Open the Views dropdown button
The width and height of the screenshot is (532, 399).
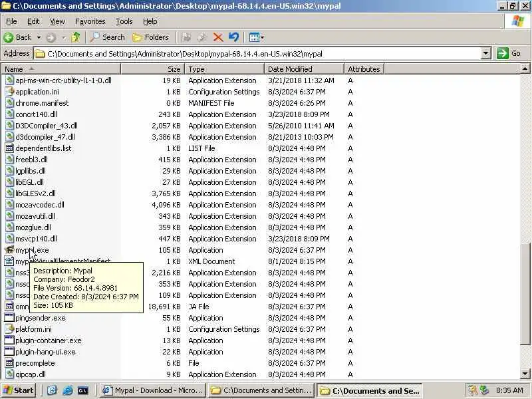257,37
